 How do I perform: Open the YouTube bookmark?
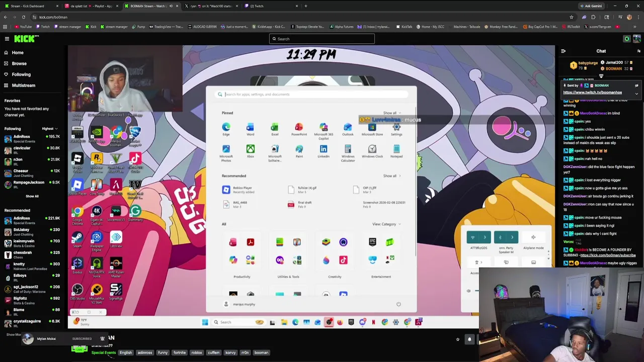tap(23, 27)
